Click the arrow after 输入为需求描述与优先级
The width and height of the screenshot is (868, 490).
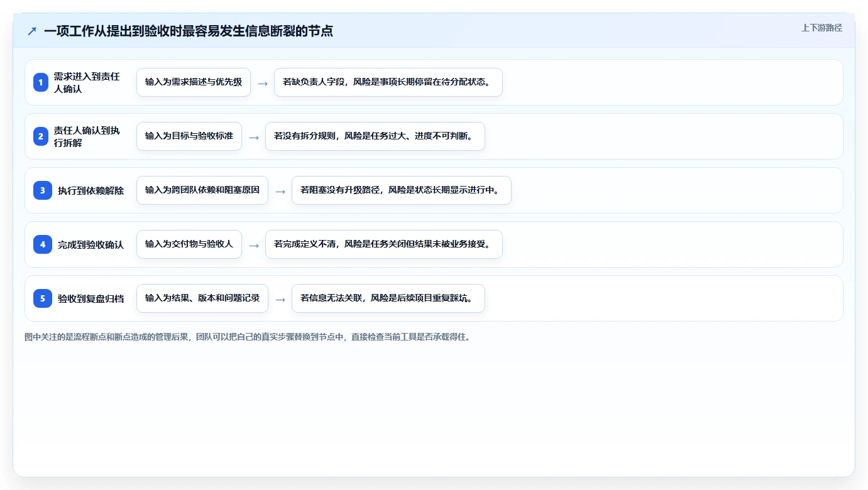point(263,84)
